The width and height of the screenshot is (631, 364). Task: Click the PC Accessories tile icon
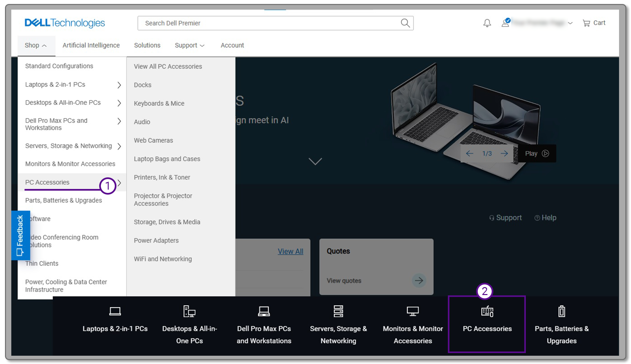487,311
